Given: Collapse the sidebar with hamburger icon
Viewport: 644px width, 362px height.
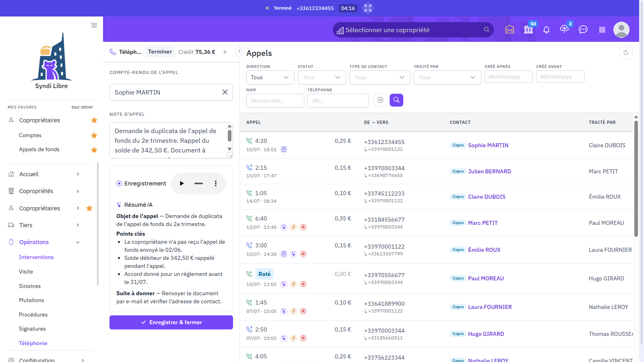Looking at the screenshot, I should (x=94, y=25).
